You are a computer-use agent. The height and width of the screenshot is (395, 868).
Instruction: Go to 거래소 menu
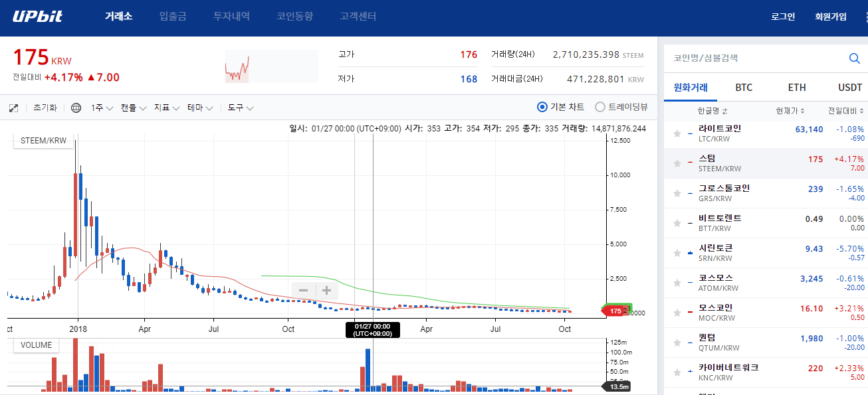tap(118, 17)
